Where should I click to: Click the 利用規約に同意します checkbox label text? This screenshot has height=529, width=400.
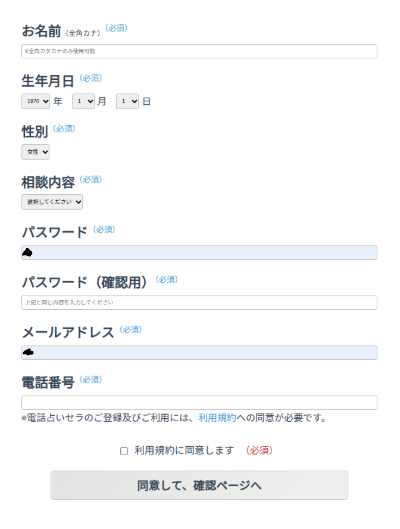point(184,450)
